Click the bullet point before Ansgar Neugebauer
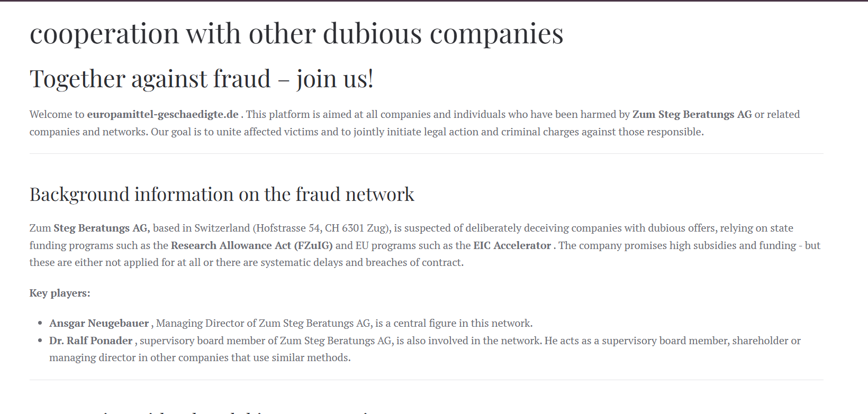Image resolution: width=868 pixels, height=414 pixels. coord(40,324)
